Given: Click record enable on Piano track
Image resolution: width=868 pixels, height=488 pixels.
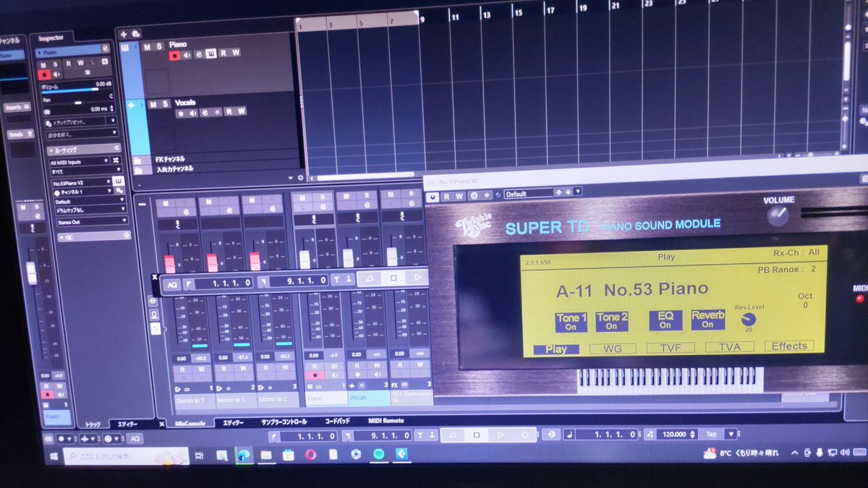Looking at the screenshot, I should [x=174, y=54].
